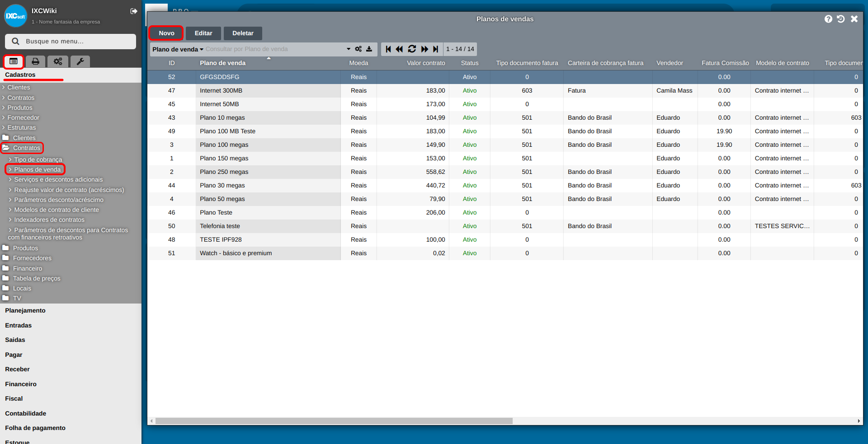Open help question mark icon

click(828, 19)
